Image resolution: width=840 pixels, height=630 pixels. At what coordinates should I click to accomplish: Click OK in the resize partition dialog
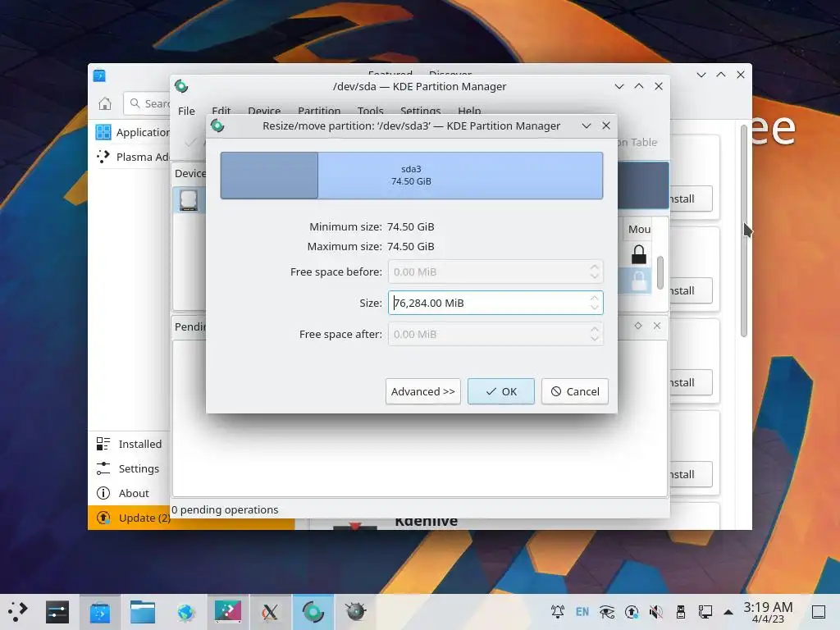pyautogui.click(x=500, y=391)
